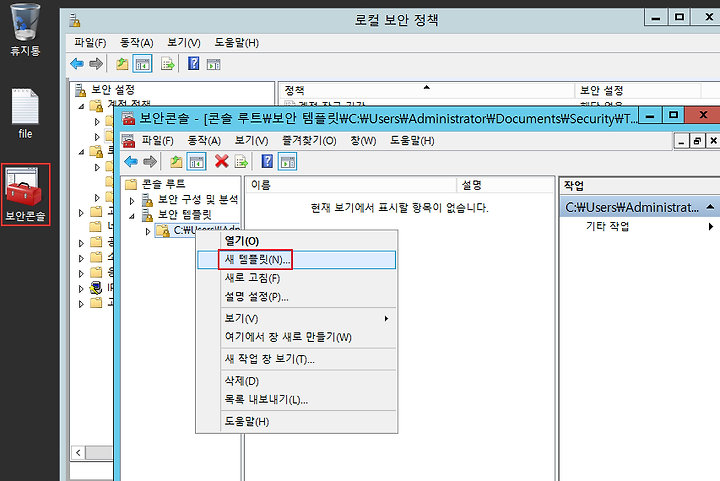This screenshot has width=720, height=481.
Task: Open 즐겨찾기(O) menu in 보안콘솔
Action: (309, 140)
